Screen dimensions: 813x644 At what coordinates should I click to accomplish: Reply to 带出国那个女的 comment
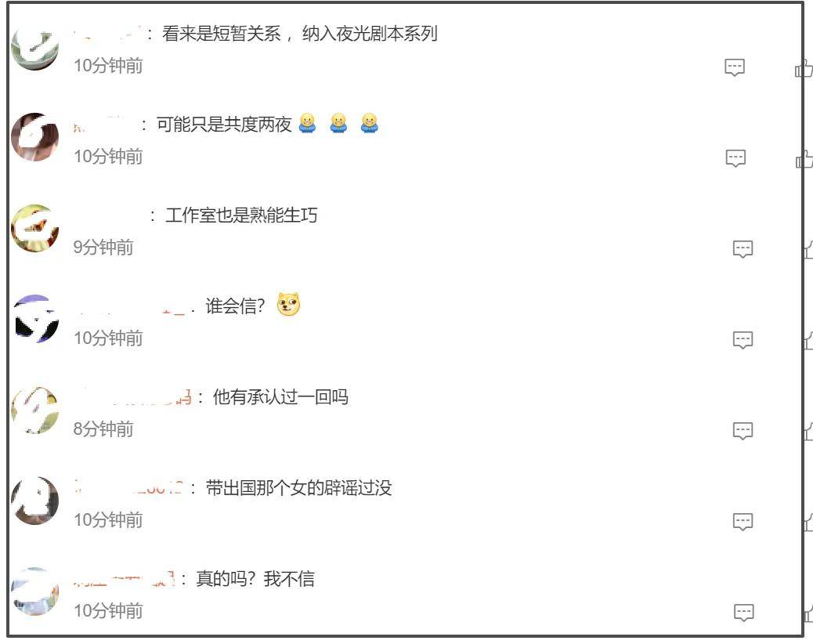[743, 522]
